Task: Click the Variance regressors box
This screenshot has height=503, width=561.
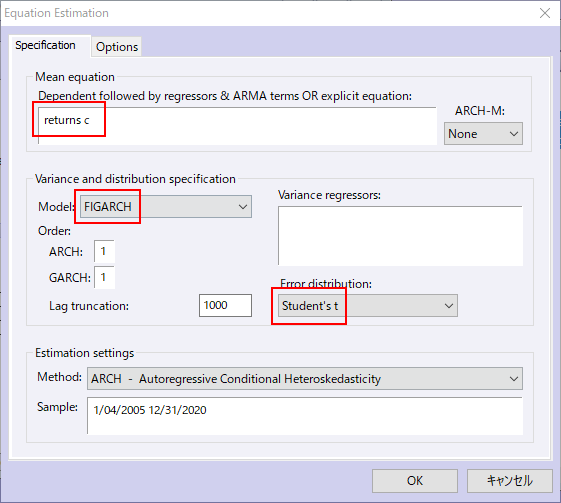Action: coord(400,235)
